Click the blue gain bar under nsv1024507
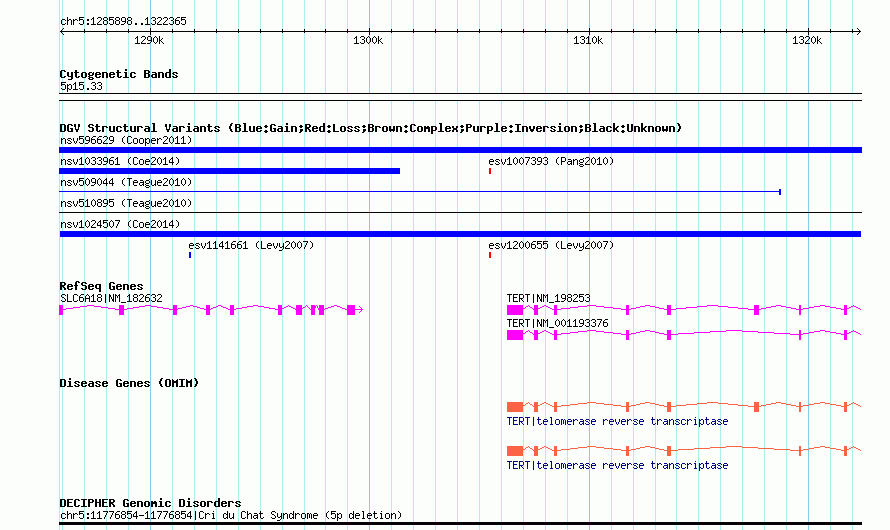890x530 pixels. pyautogui.click(x=460, y=234)
